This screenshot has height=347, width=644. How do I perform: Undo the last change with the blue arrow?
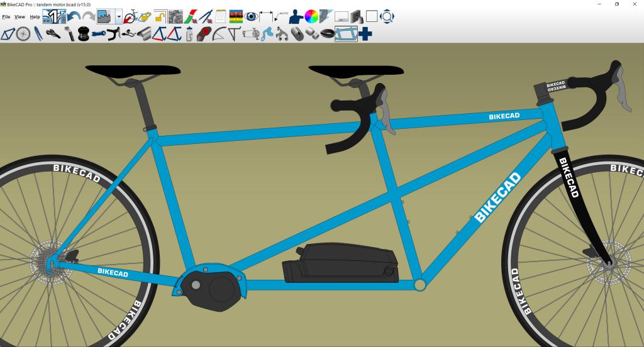coord(74,17)
